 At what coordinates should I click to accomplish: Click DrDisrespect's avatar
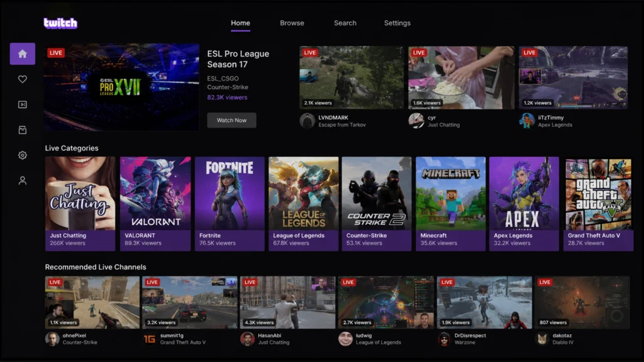[444, 339]
